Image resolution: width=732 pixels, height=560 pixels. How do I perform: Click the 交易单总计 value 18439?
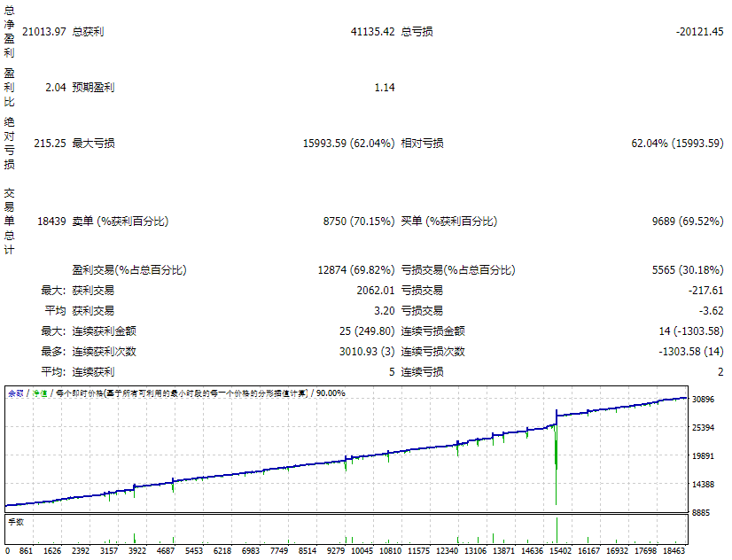click(50, 221)
